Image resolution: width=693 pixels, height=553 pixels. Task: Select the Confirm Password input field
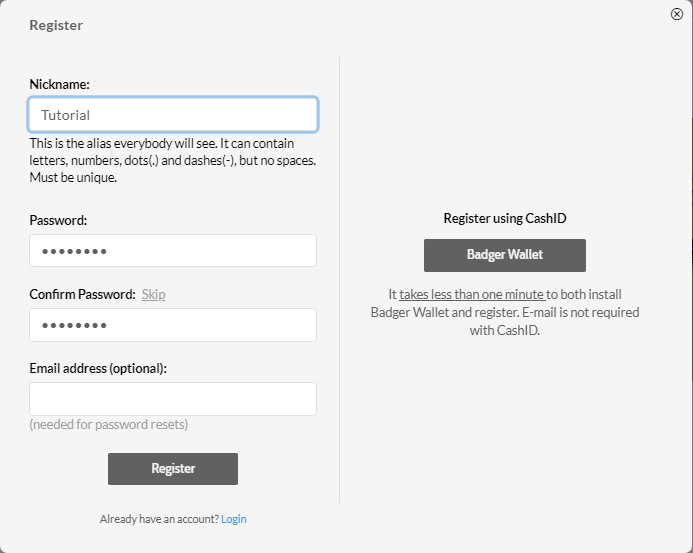click(173, 325)
